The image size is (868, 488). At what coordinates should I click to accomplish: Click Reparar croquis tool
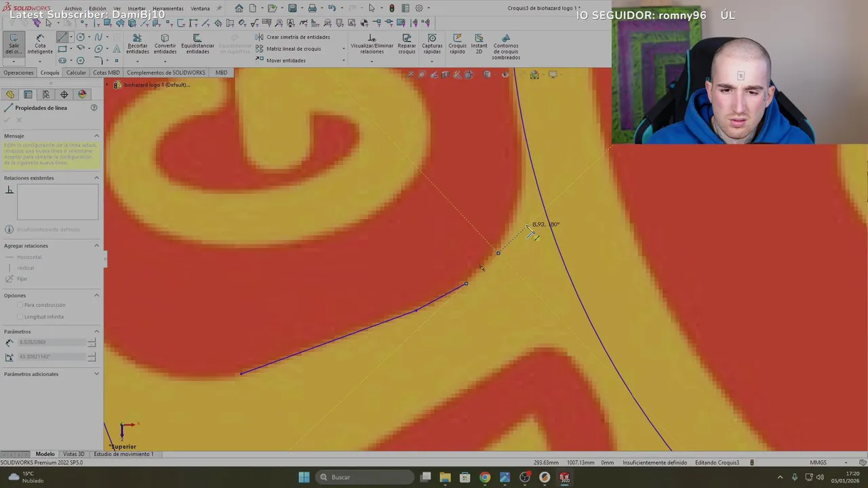tap(407, 45)
